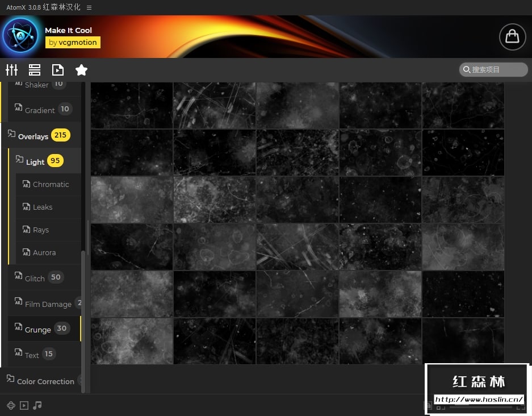Switch to the list layout view icon
The height and width of the screenshot is (416, 532).
pos(35,70)
